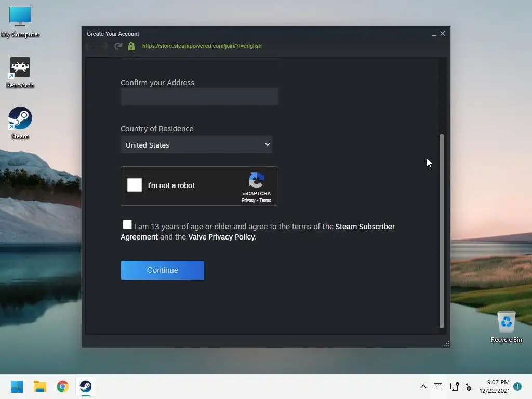Open My Computer desktop icon
This screenshot has width=532, height=399.
click(x=20, y=21)
